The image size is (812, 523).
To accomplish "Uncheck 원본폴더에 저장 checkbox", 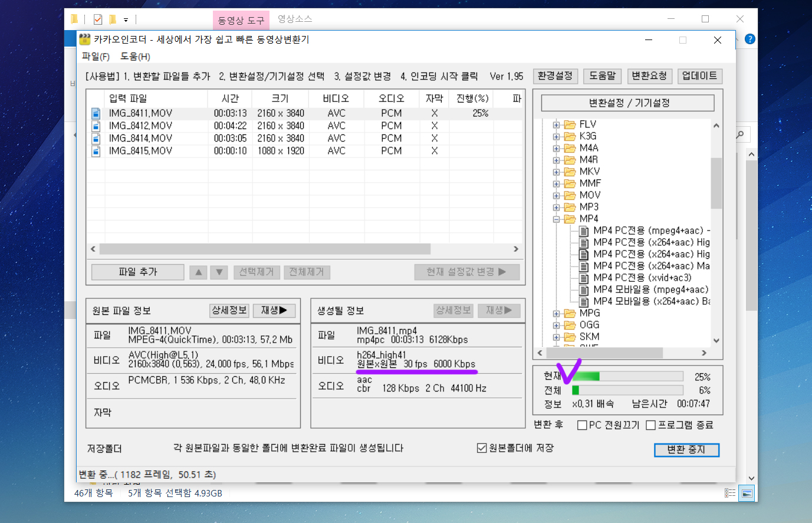I will pyautogui.click(x=482, y=448).
